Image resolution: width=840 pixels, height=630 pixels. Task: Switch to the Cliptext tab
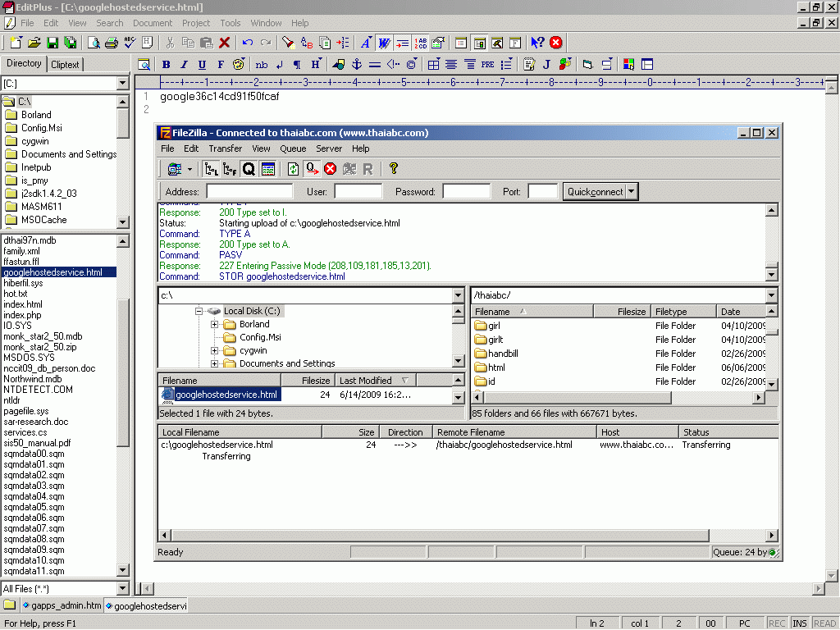tap(65, 64)
